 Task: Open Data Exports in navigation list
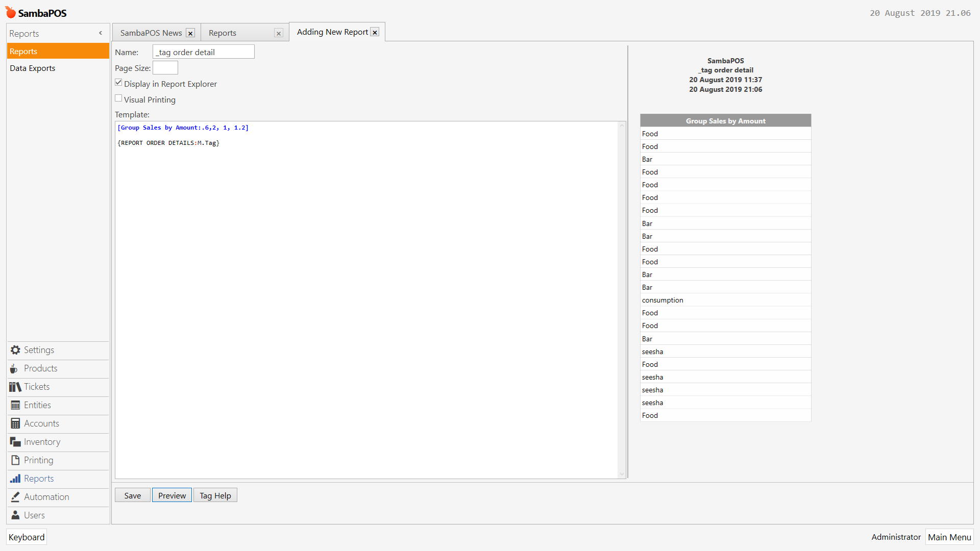pos(58,68)
